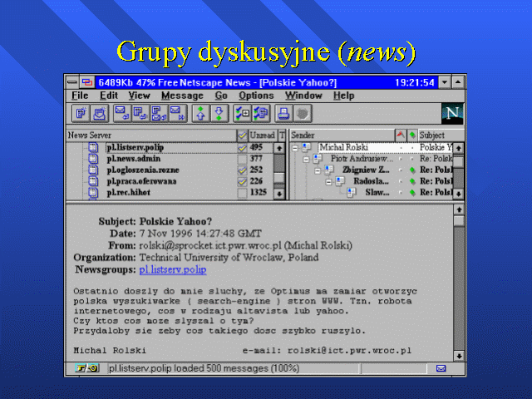Open the Window menu
This screenshot has height=399, width=532.
(x=303, y=96)
